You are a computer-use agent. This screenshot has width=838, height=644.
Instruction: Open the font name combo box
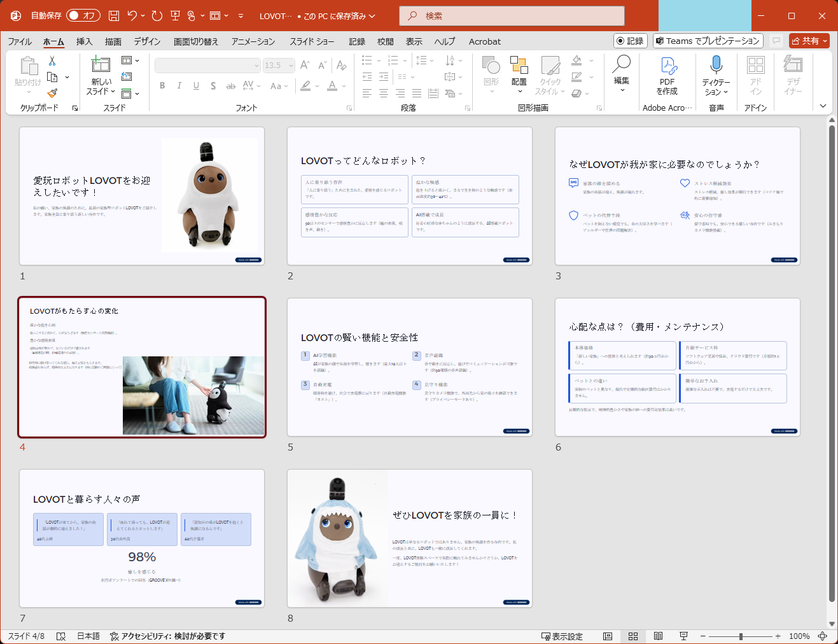[207, 66]
